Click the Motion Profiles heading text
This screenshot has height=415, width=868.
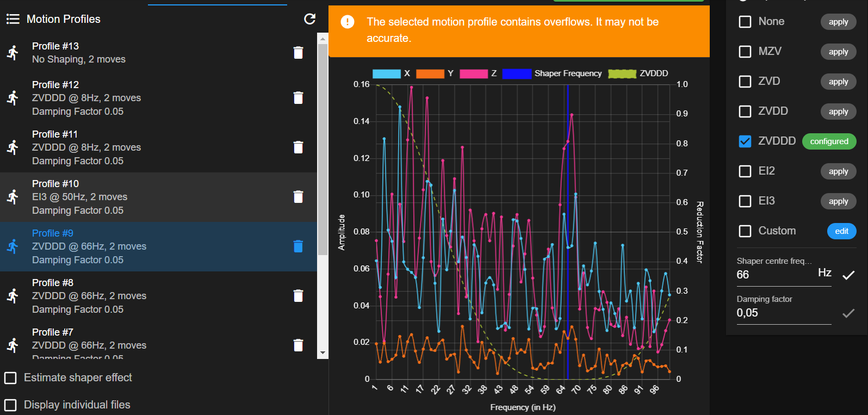(x=64, y=19)
